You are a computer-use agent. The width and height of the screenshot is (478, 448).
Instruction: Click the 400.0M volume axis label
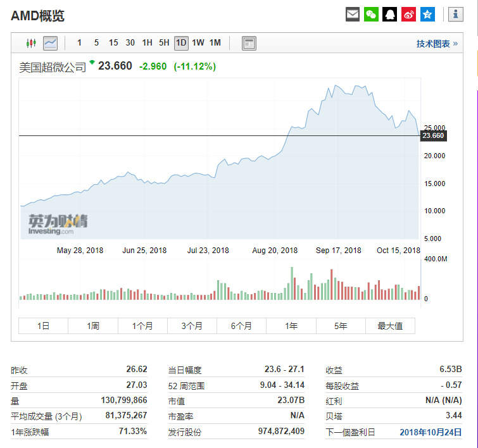[436, 259]
